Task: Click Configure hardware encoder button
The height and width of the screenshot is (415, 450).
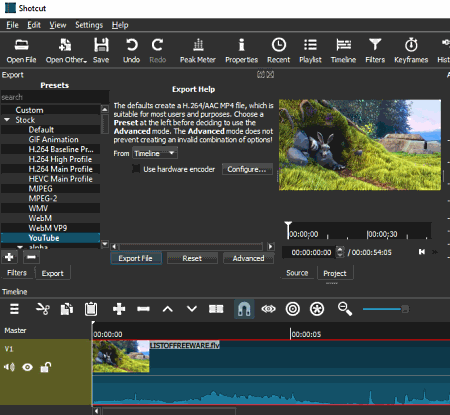Action: [x=247, y=169]
